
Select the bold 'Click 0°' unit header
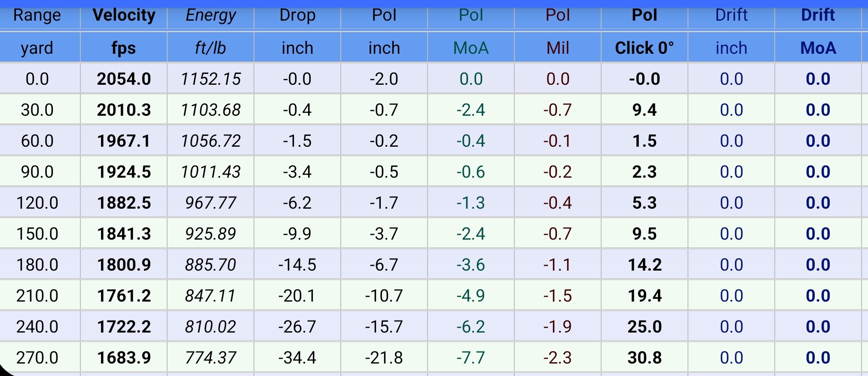coord(644,48)
